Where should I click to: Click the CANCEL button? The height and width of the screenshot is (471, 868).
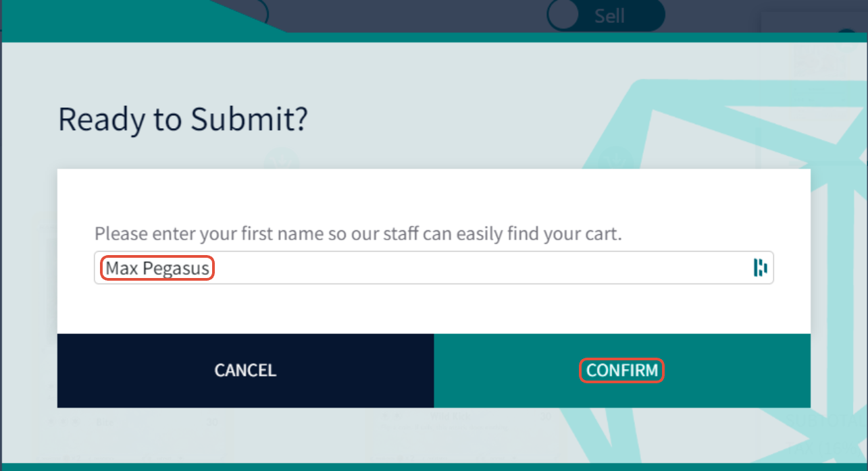pos(245,370)
